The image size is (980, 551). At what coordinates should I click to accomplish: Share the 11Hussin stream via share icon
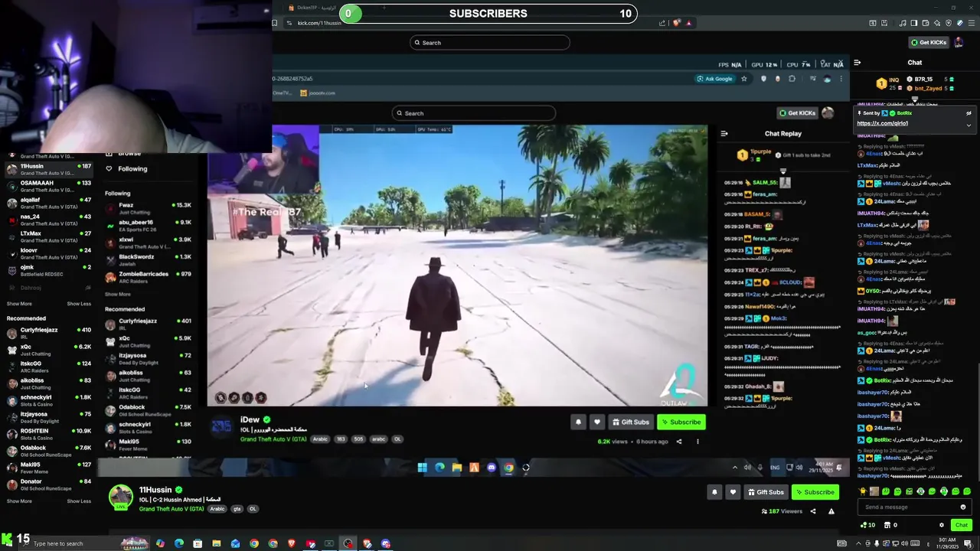click(813, 511)
